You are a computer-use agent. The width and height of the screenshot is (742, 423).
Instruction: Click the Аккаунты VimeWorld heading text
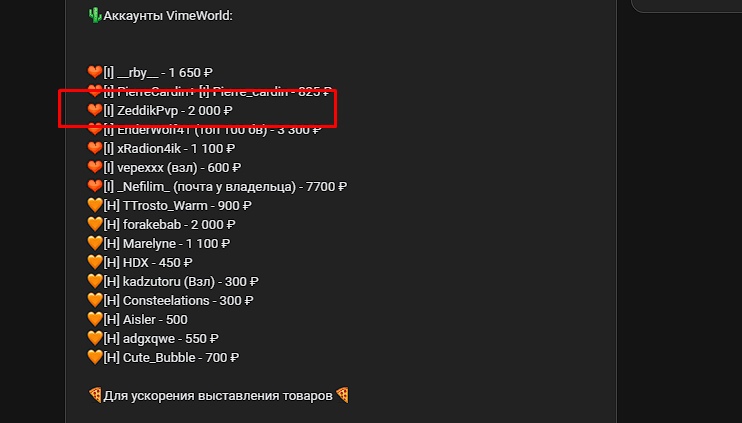coord(168,16)
